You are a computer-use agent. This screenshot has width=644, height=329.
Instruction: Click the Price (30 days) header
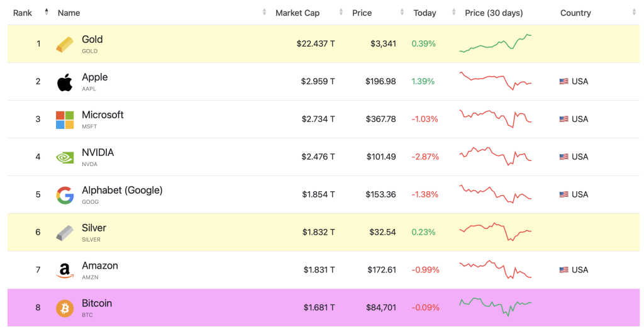(x=494, y=13)
